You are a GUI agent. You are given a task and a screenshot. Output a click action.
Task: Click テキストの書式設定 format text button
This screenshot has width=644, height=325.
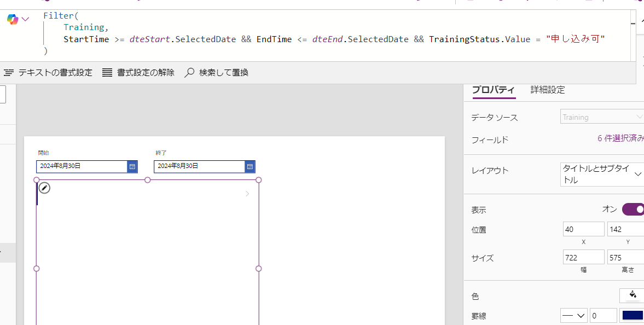(x=48, y=73)
